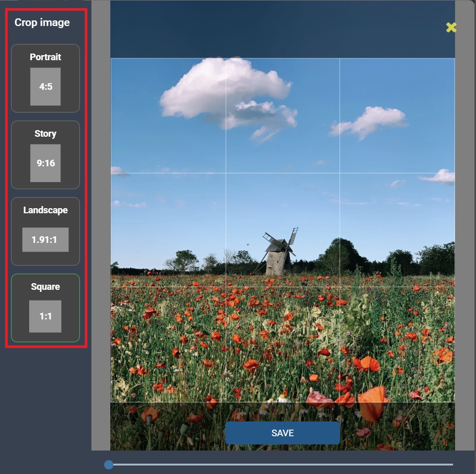This screenshot has width=476, height=474.
Task: Pick the Landscape 1.91:1 crop ratio
Action: pos(45,232)
